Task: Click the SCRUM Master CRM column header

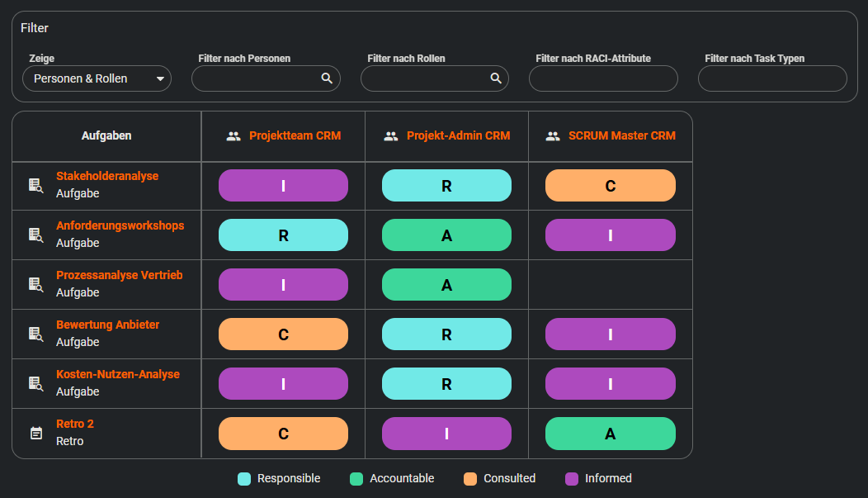Action: click(621, 135)
